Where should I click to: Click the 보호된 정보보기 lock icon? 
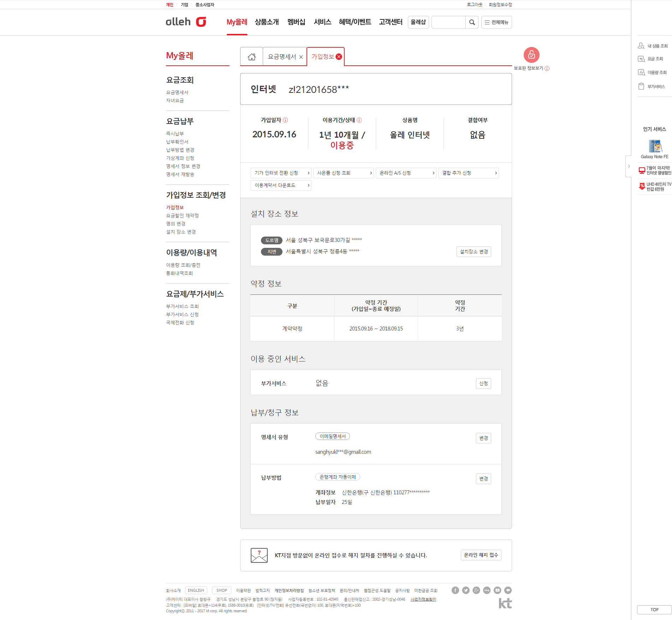(x=531, y=55)
